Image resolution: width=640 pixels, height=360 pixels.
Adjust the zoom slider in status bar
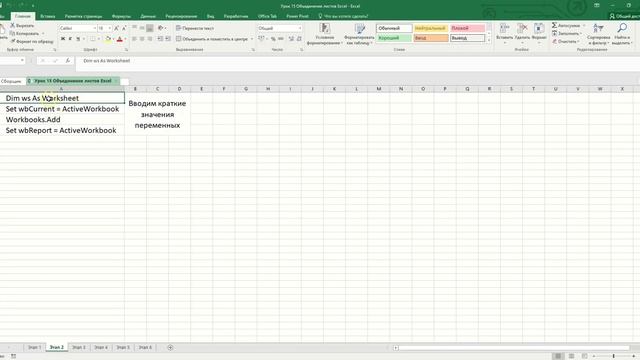pos(613,356)
